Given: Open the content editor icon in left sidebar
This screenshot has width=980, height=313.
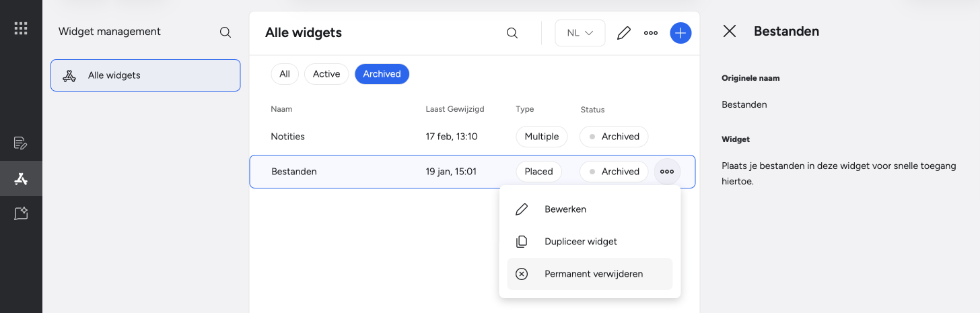Looking at the screenshot, I should pyautogui.click(x=21, y=143).
